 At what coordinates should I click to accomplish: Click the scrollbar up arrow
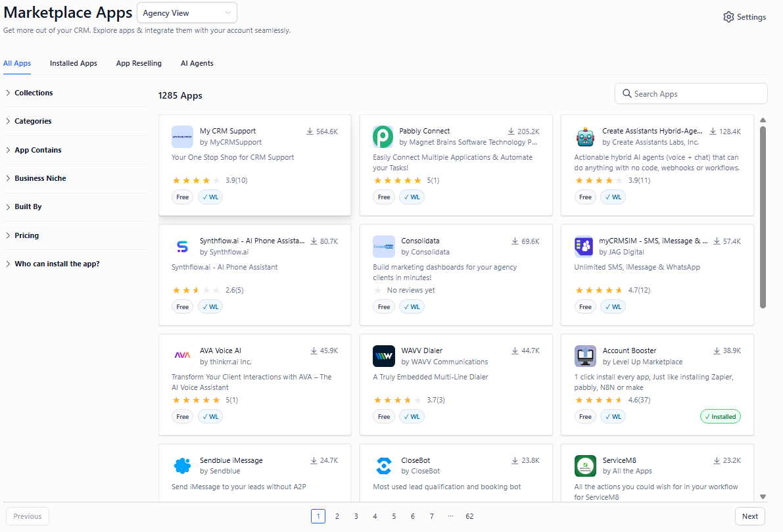pyautogui.click(x=763, y=120)
